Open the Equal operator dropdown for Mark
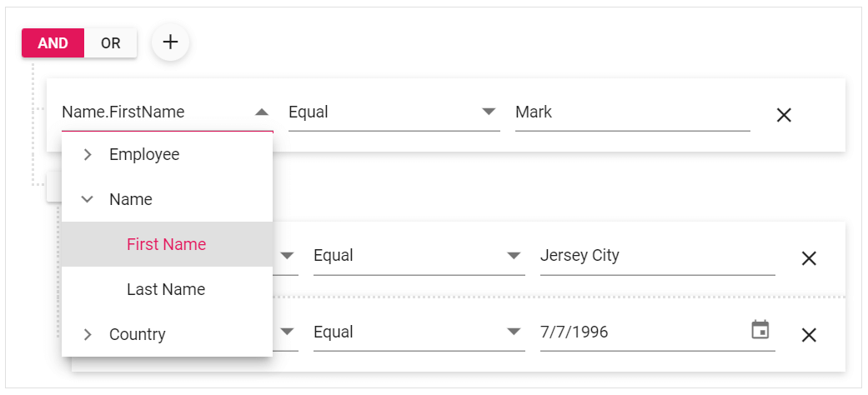Screen dimensions: 868x395 click(489, 112)
